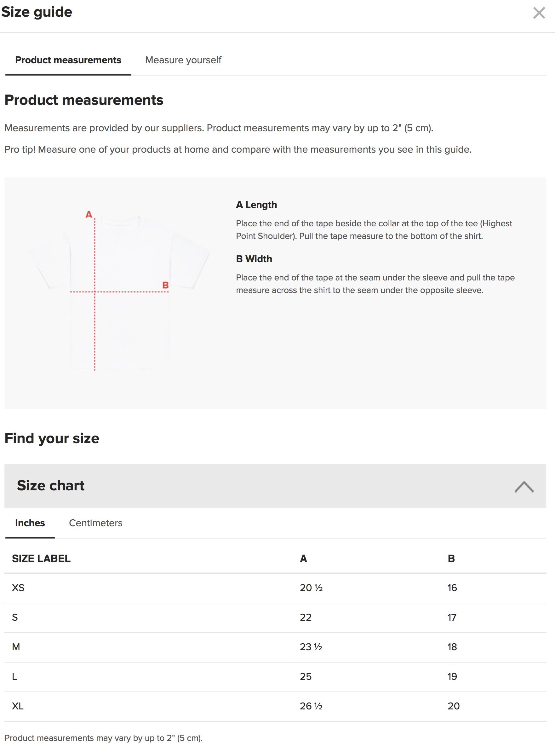
Task: Click the XL size label
Action: 18,706
